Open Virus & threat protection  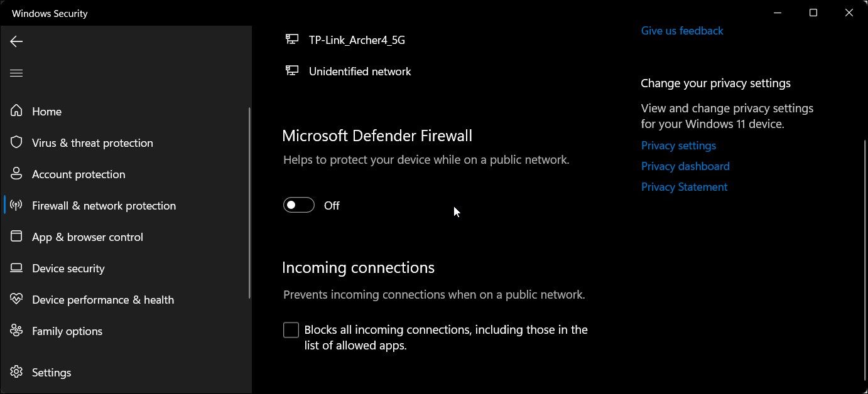tap(92, 142)
